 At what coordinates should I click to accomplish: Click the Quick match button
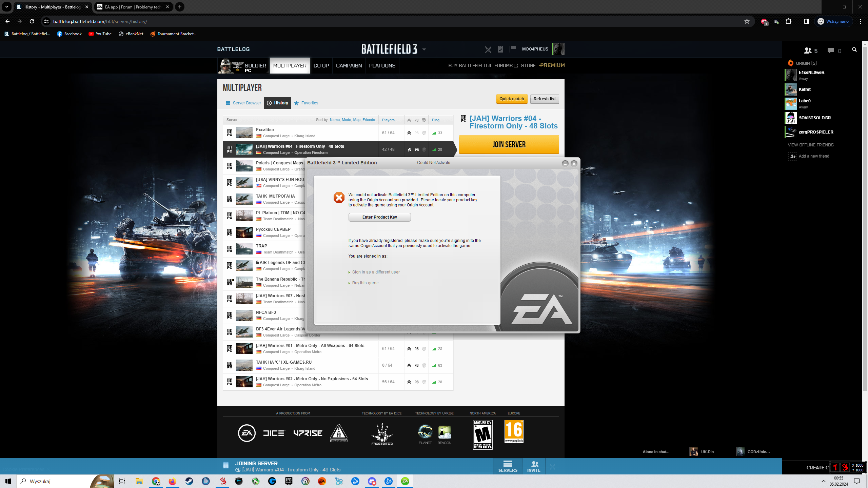click(512, 99)
